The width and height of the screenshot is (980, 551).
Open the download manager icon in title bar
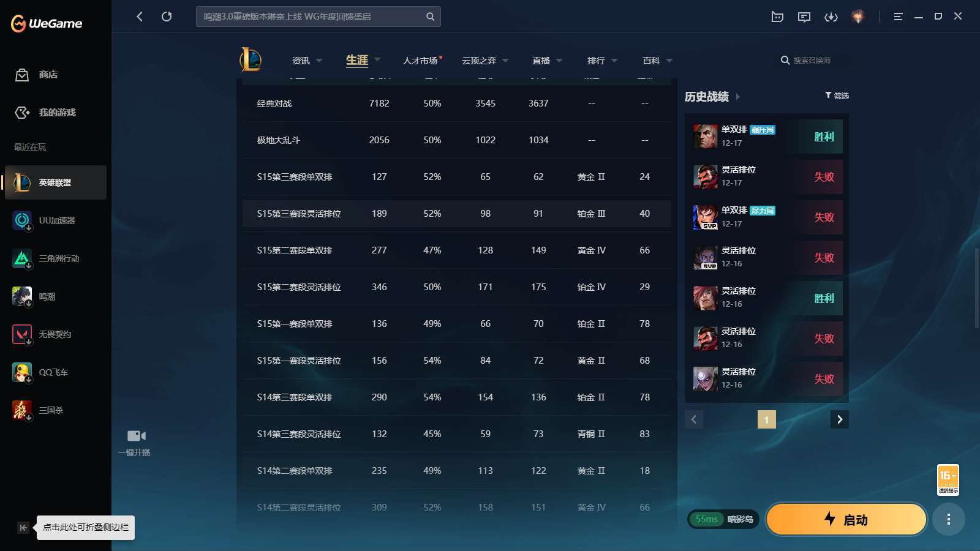pyautogui.click(x=832, y=17)
